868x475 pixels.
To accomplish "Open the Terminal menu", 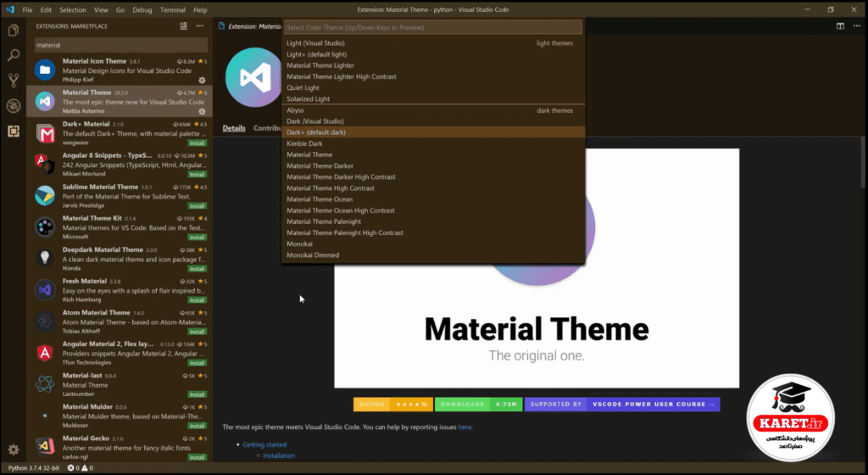I will [173, 10].
